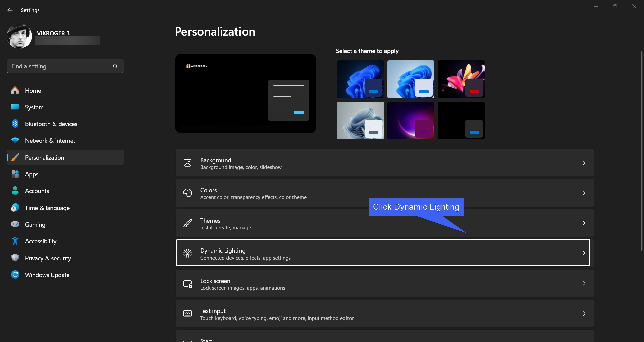Expand the Text input chevron
This screenshot has width=644, height=342.
(584, 313)
